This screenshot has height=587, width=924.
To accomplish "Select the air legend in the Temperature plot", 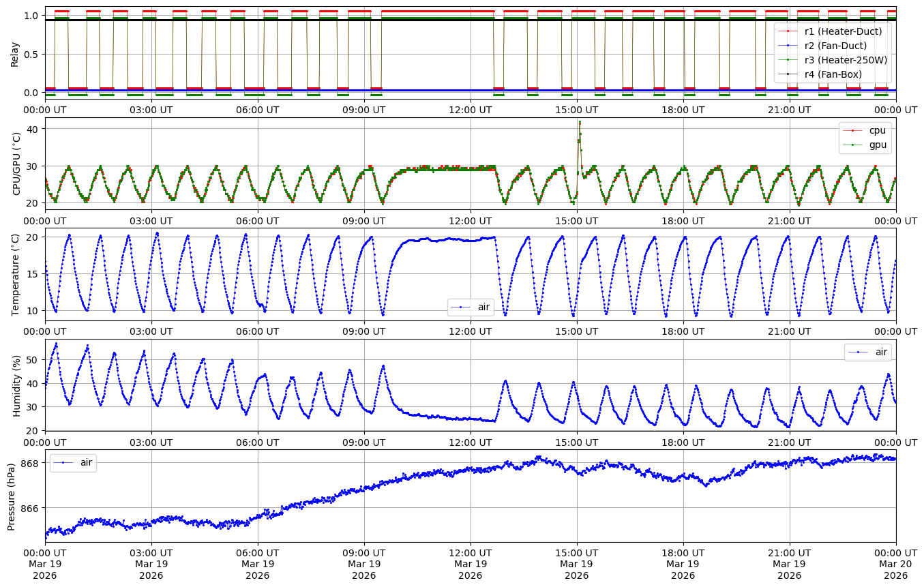I will (x=483, y=307).
